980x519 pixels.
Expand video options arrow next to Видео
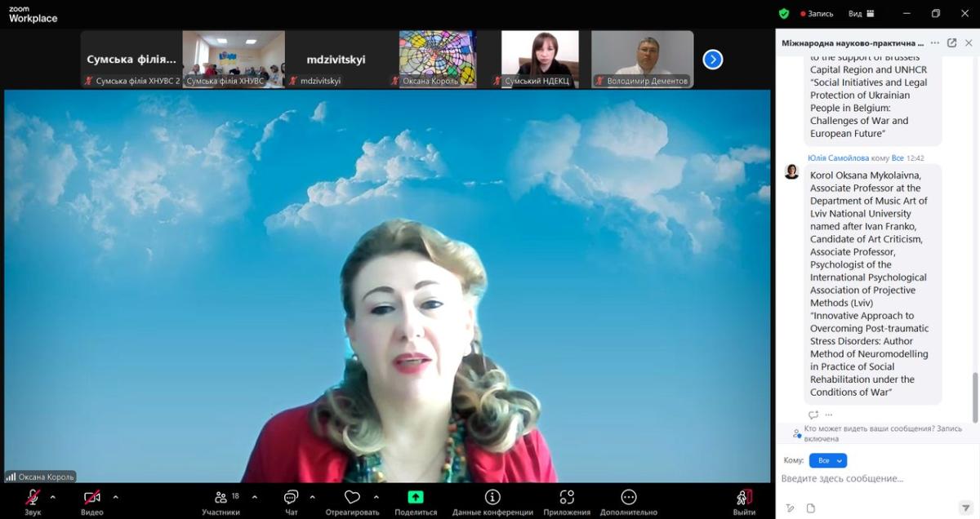pyautogui.click(x=115, y=497)
